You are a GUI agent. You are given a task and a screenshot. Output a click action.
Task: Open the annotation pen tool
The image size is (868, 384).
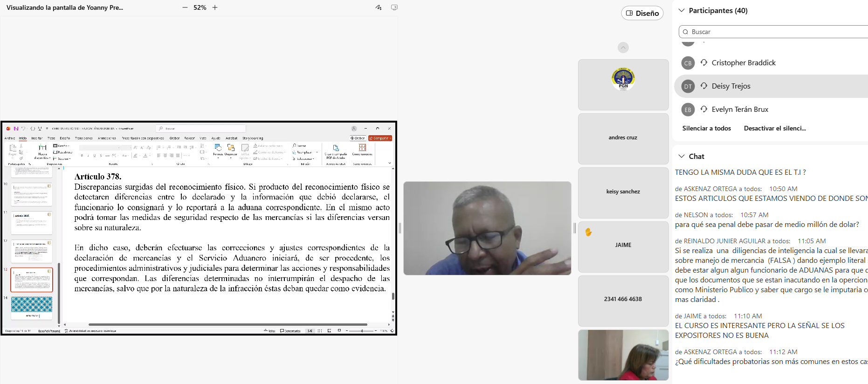tap(379, 7)
